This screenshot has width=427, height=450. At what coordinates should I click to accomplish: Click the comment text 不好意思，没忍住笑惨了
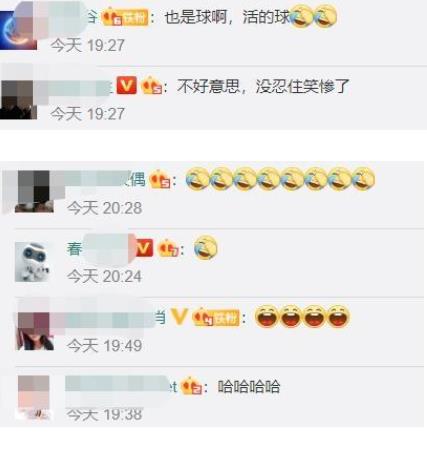coord(263,86)
